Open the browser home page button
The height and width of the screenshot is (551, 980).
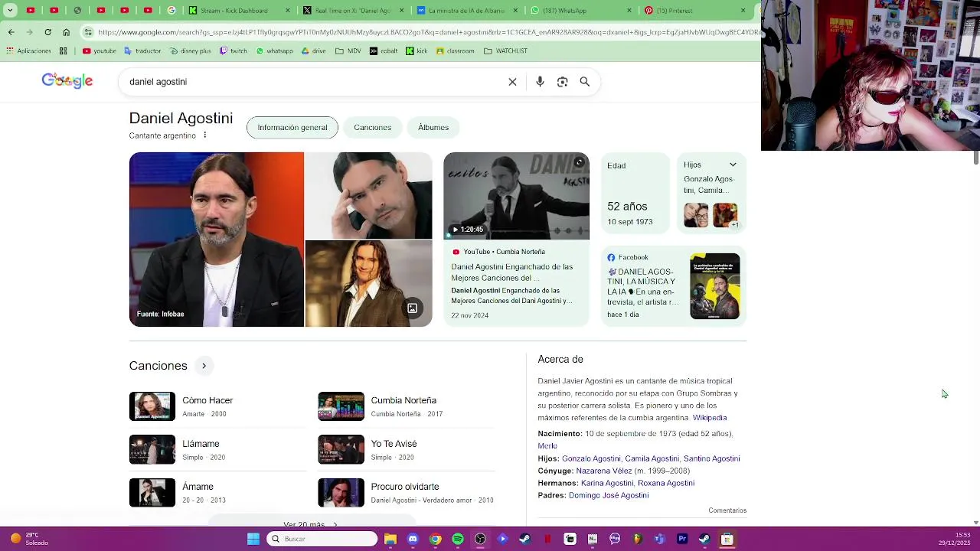[66, 32]
